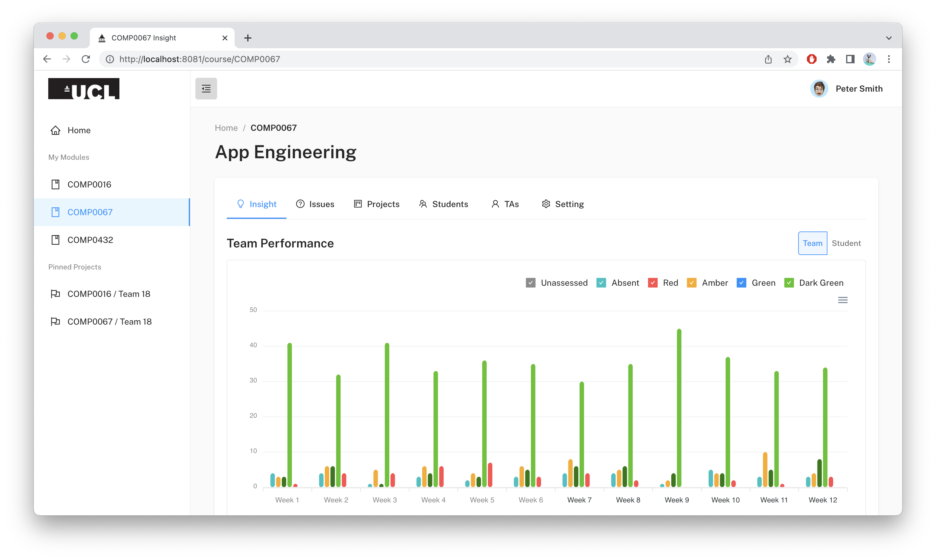
Task: Open the Projects tab
Action: pyautogui.click(x=377, y=204)
